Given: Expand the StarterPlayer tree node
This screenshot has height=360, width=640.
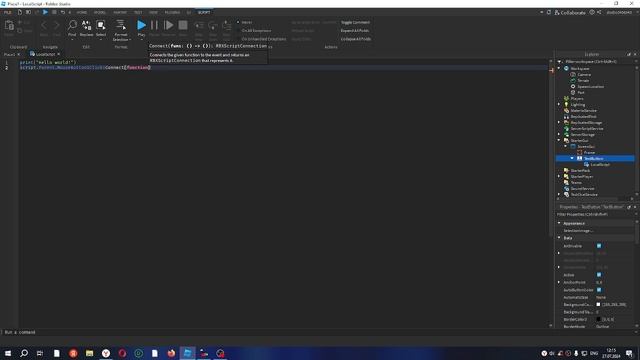Looking at the screenshot, I should (559, 176).
